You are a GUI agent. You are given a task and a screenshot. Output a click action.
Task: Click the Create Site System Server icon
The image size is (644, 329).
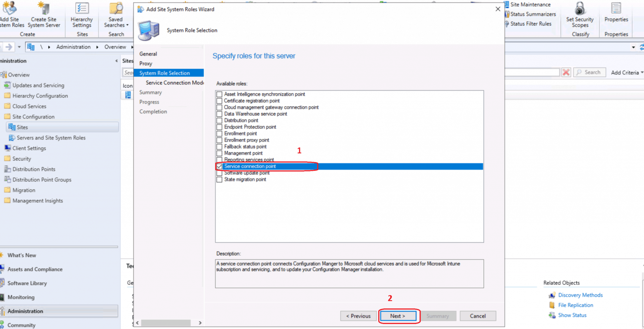pyautogui.click(x=44, y=9)
